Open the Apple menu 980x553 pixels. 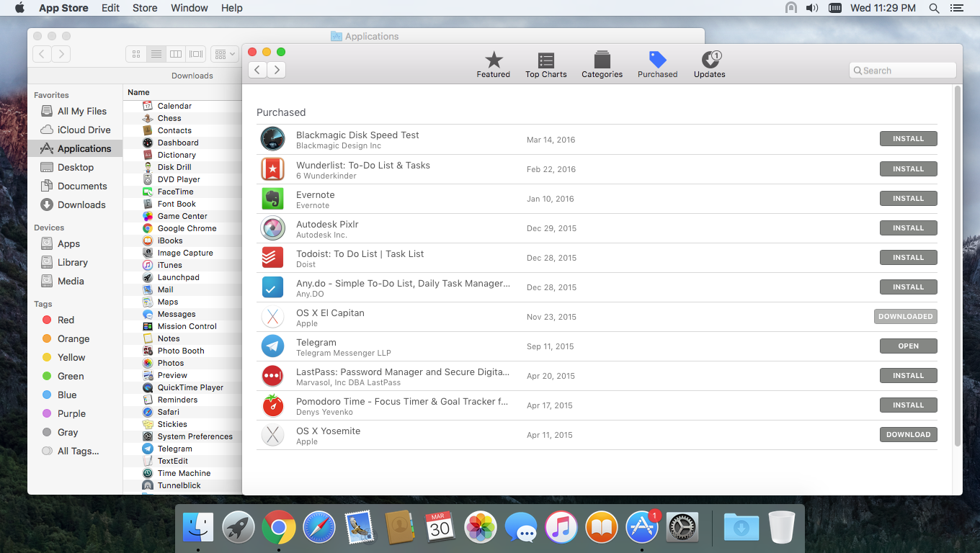[19, 8]
